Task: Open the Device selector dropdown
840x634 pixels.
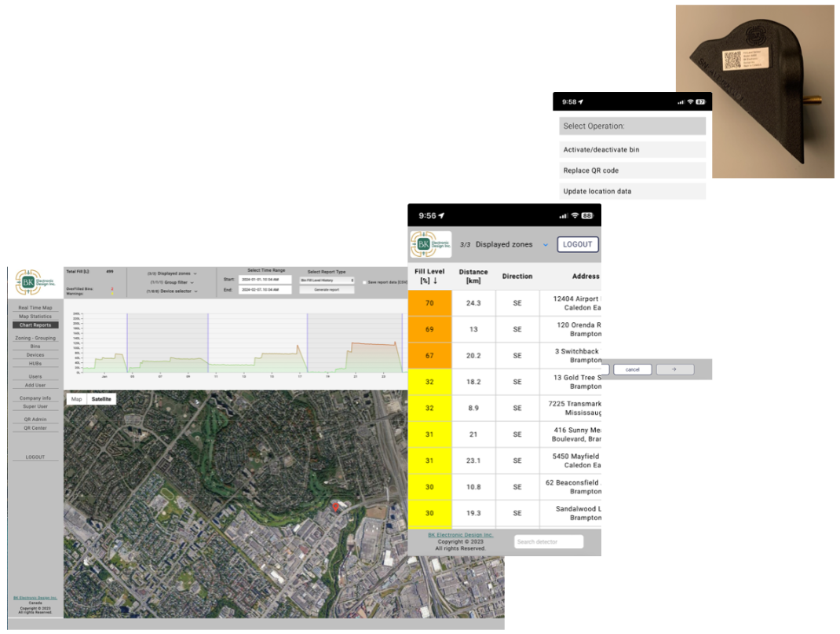Action: pyautogui.click(x=171, y=291)
